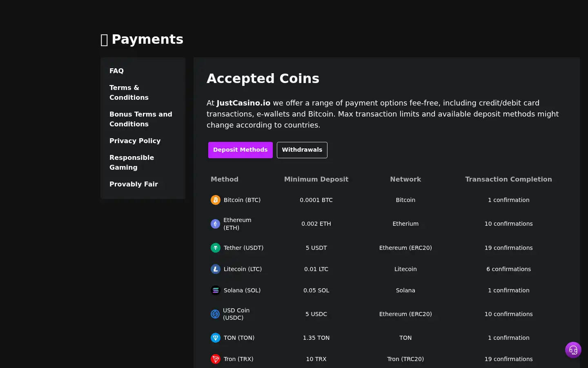
Task: Click the 0.01 LTC minimum deposit
Action: (x=316, y=269)
